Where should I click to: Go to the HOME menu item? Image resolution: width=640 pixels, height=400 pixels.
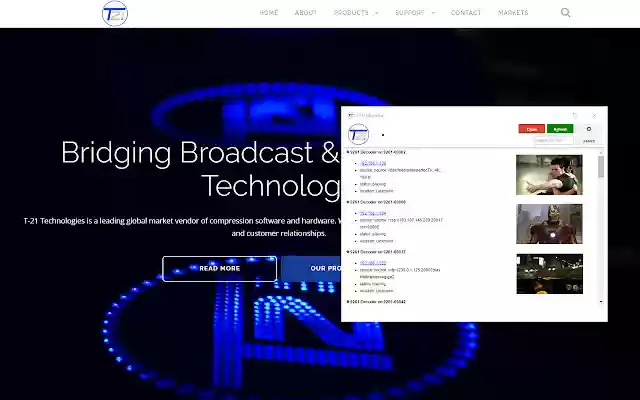[269, 13]
